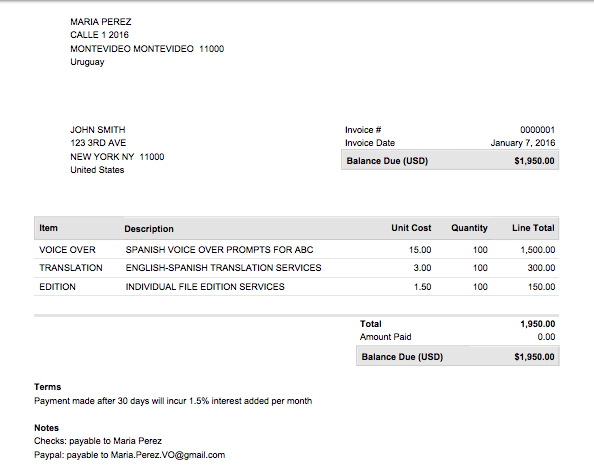594x471 pixels.
Task: Select '$1,950.00' in header balance box
Action: click(535, 161)
